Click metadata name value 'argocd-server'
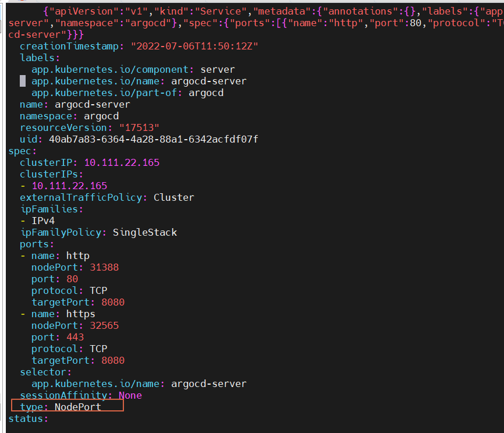This screenshot has width=504, height=433. click(93, 105)
